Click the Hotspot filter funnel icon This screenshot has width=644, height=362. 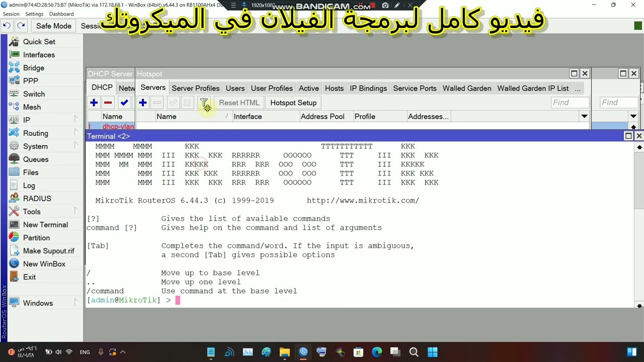(x=204, y=103)
